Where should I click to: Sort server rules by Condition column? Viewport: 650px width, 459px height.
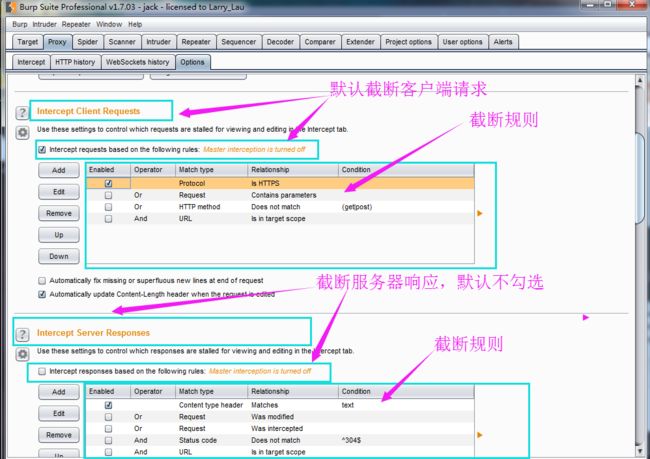pyautogui.click(x=406, y=391)
